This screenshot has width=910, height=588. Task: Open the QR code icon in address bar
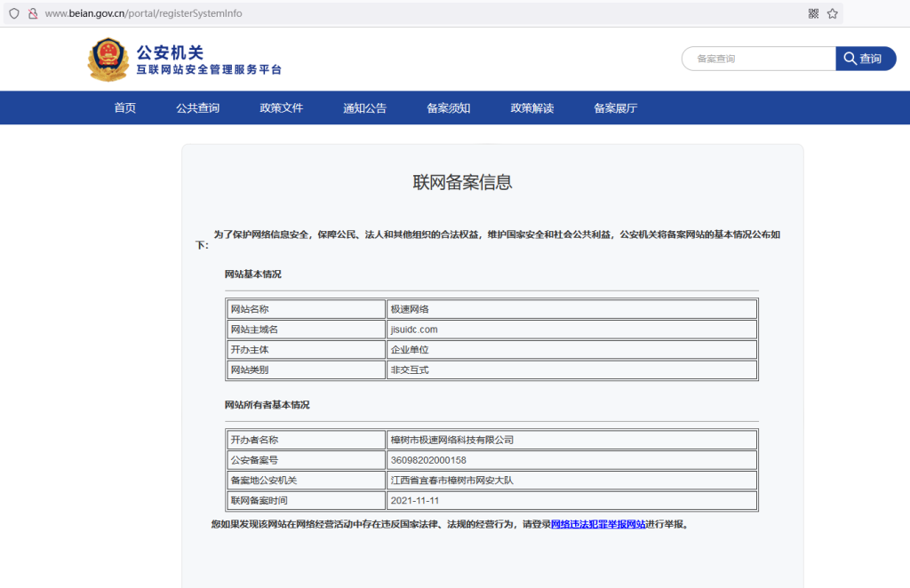813,13
